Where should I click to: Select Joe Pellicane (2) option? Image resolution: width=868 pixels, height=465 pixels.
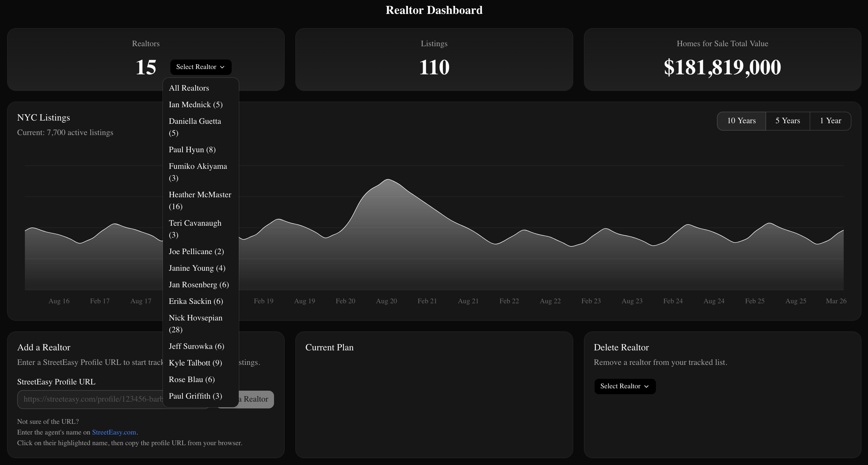(201, 251)
